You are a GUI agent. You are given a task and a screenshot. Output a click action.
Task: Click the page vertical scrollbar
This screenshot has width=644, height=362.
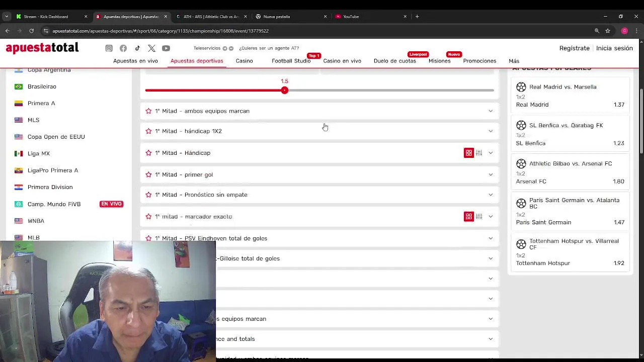(641, 121)
